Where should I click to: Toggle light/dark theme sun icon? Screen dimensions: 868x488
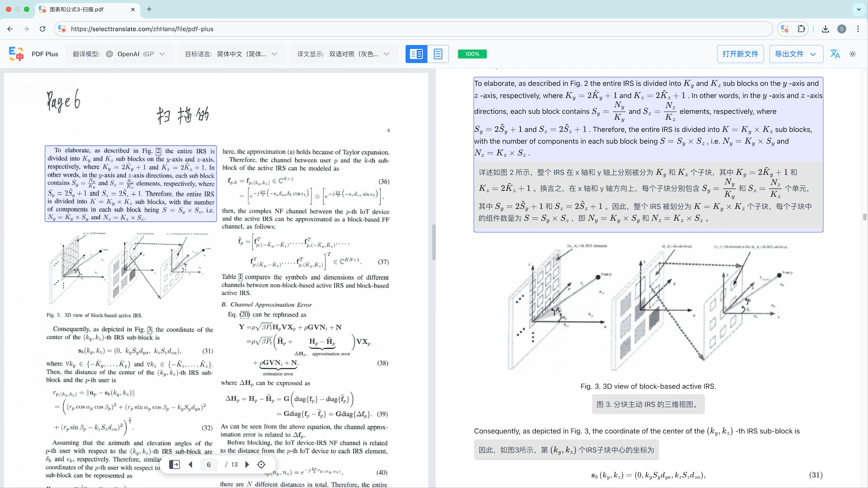(853, 54)
